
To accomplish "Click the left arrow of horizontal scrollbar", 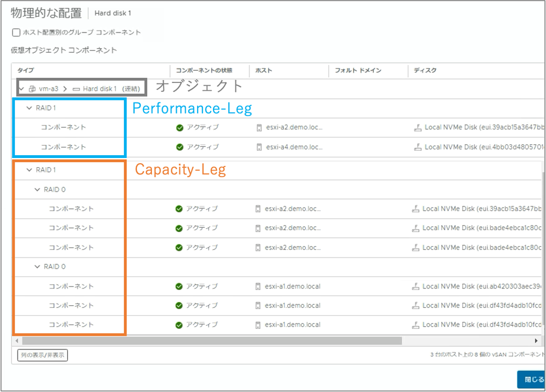I will pos(17,340).
